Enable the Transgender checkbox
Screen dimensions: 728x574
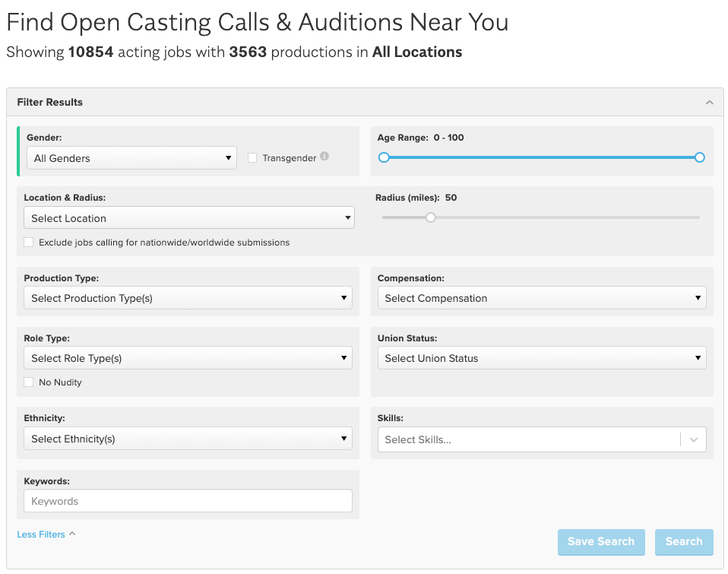click(x=252, y=158)
